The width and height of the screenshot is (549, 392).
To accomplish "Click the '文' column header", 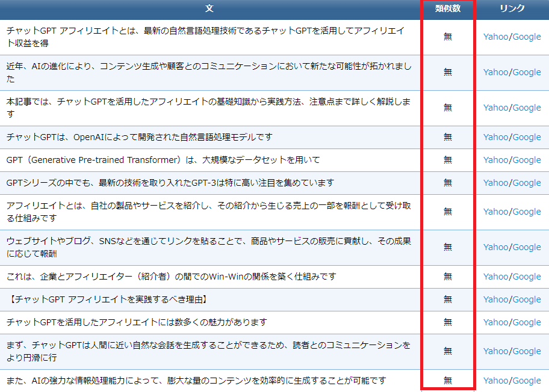I will coord(209,8).
